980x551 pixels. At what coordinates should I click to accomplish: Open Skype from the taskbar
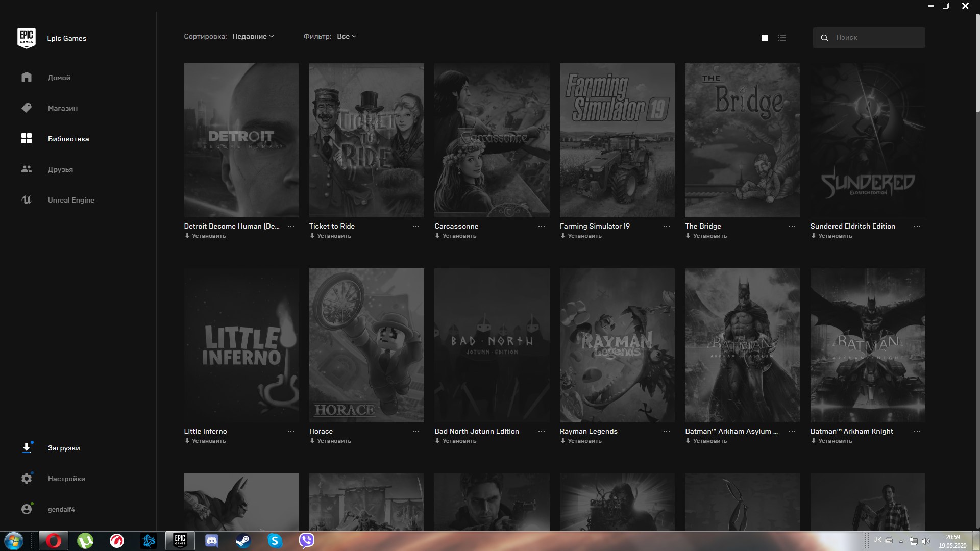click(x=275, y=541)
